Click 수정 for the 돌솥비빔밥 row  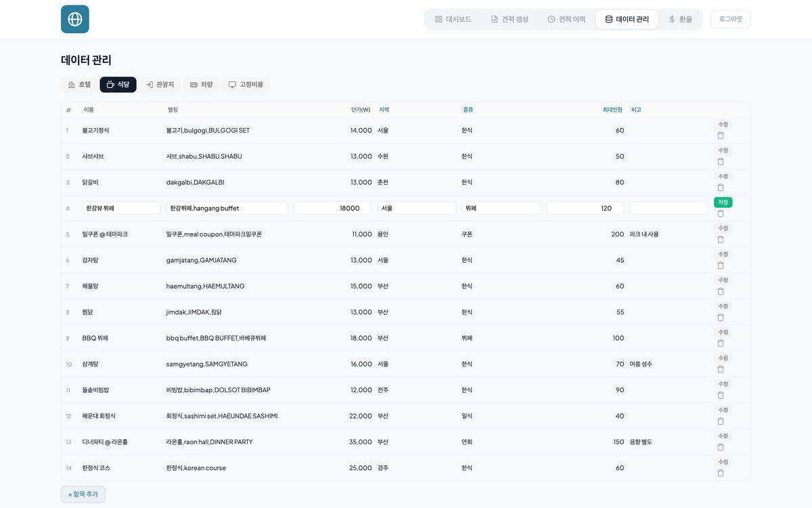point(723,384)
